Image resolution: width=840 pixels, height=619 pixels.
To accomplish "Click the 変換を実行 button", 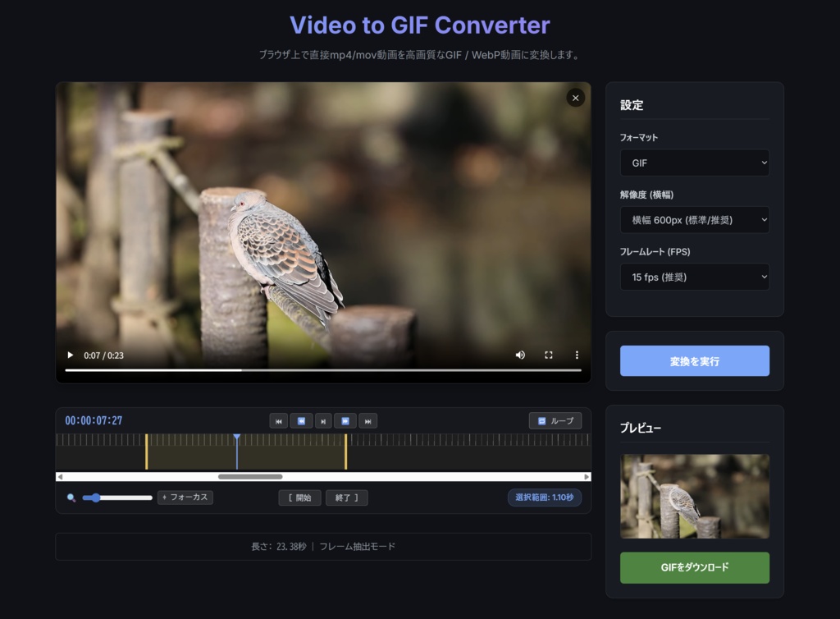I will [x=694, y=360].
